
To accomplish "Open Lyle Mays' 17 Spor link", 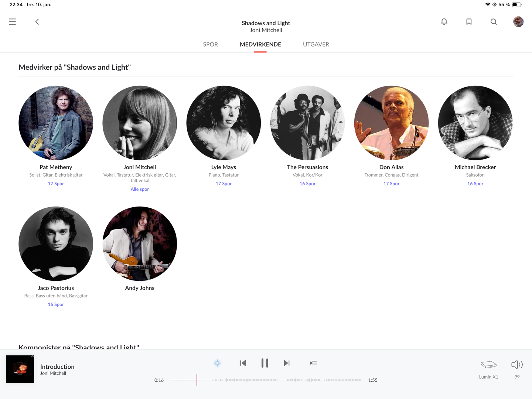I will click(224, 184).
